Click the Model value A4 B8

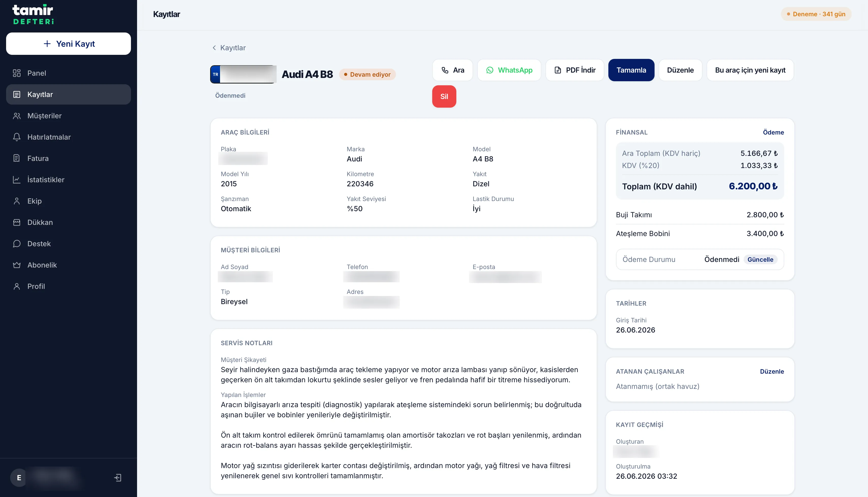click(483, 159)
